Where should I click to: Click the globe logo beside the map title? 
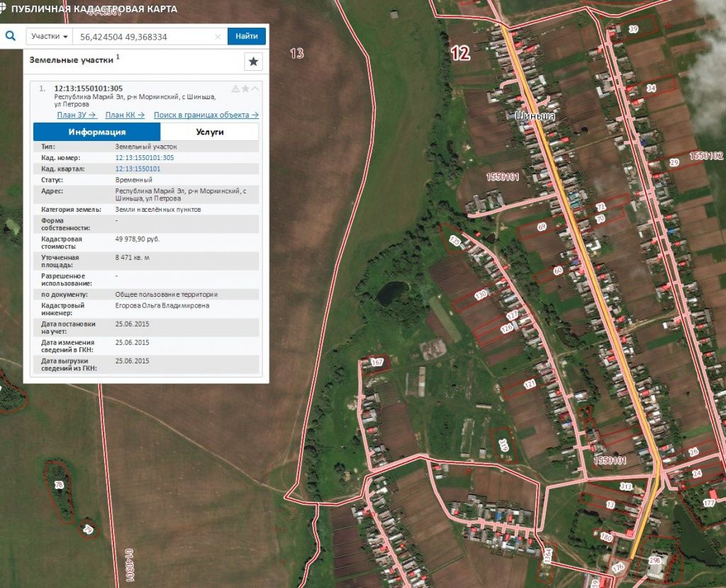[x=5, y=9]
